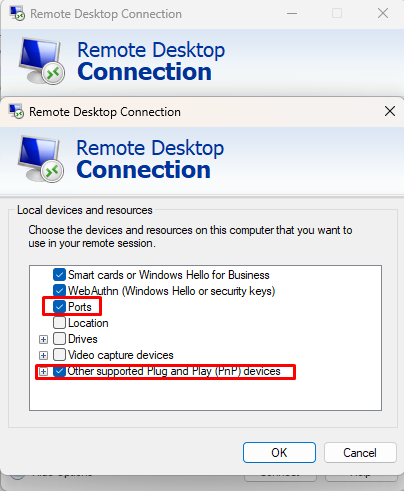Viewport: 404px width, 491px height.
Task: Toggle the Ports checkbox
Action: click(x=59, y=307)
